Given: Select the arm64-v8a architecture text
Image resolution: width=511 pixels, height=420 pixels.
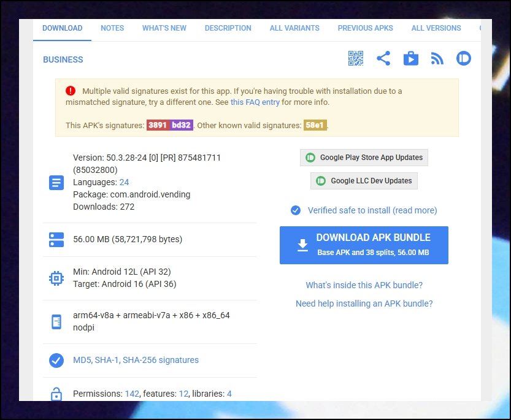Looking at the screenshot, I should [x=151, y=315].
